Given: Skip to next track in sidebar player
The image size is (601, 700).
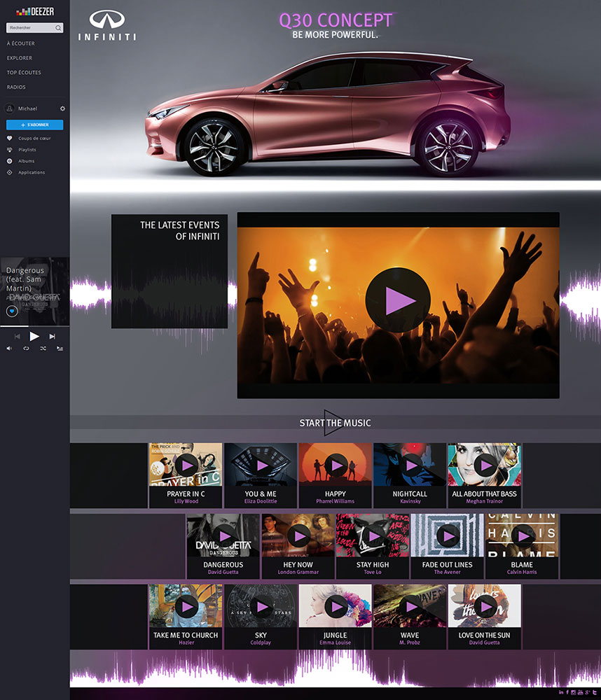Looking at the screenshot, I should point(53,337).
